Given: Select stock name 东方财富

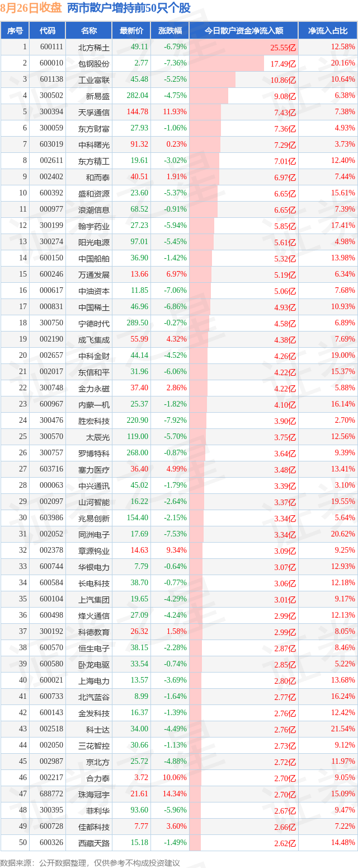Looking at the screenshot, I should pos(94,129).
